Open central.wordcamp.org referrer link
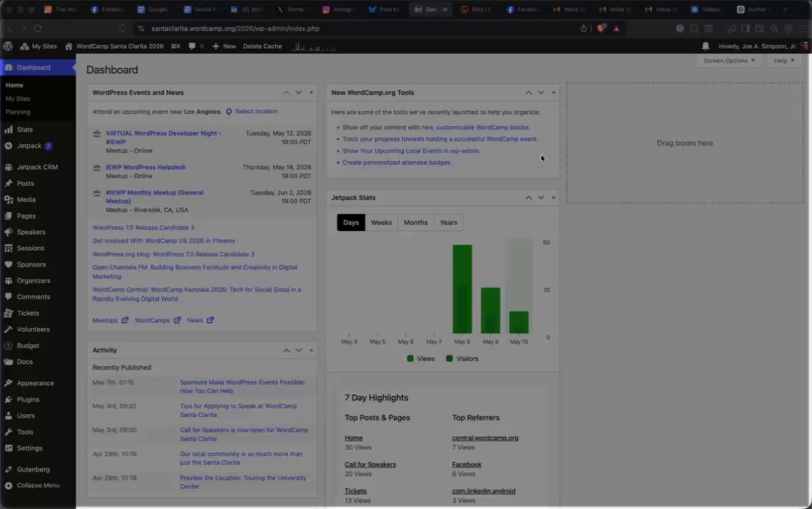Screen dimensions: 812x509 pyautogui.click(x=485, y=438)
